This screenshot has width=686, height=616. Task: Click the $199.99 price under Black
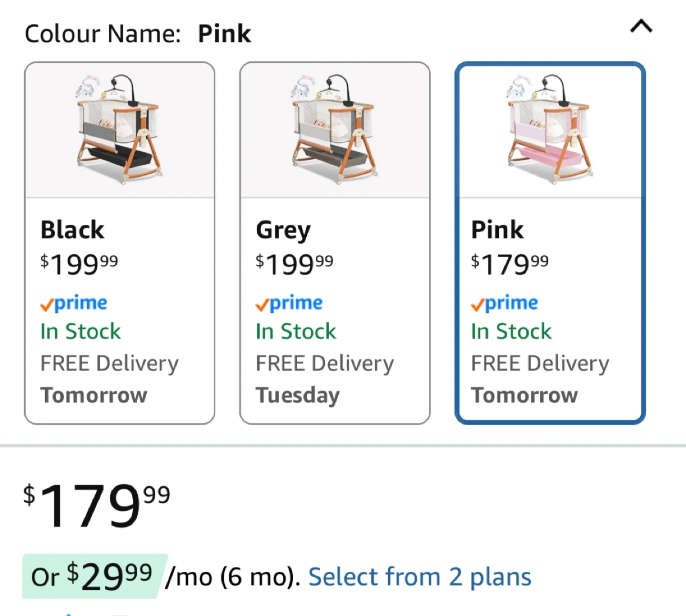tap(79, 264)
